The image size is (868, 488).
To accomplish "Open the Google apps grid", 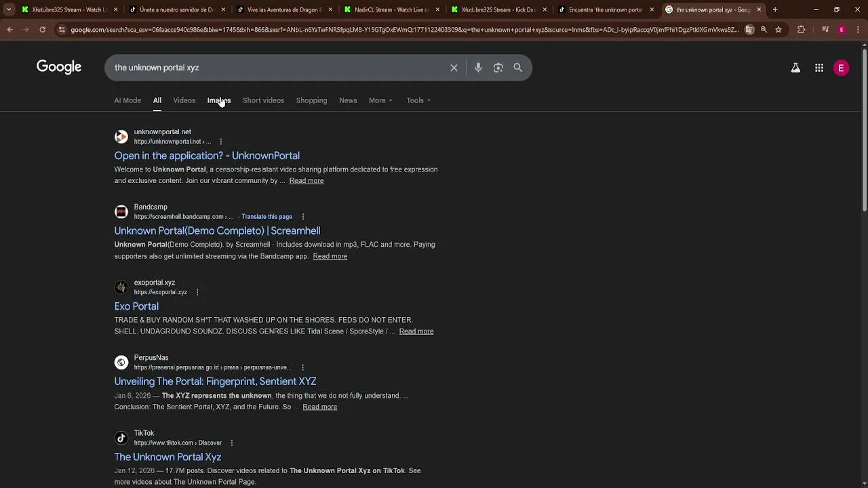I will pyautogui.click(x=819, y=68).
